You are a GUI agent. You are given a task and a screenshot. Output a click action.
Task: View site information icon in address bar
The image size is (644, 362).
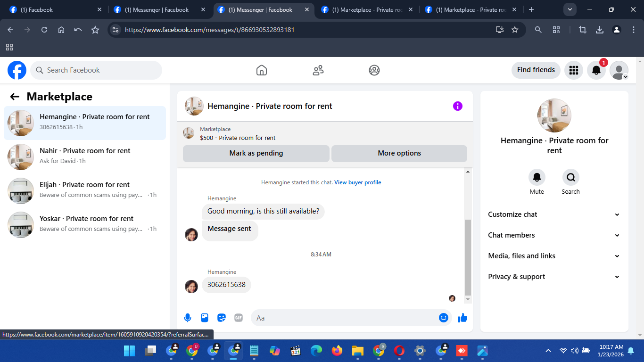point(116,30)
